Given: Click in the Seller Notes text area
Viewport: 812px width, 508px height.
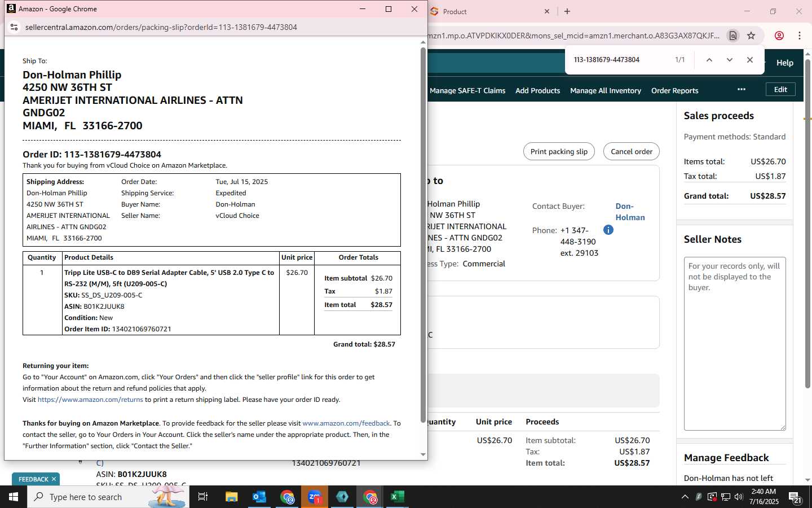Looking at the screenshot, I should point(735,344).
